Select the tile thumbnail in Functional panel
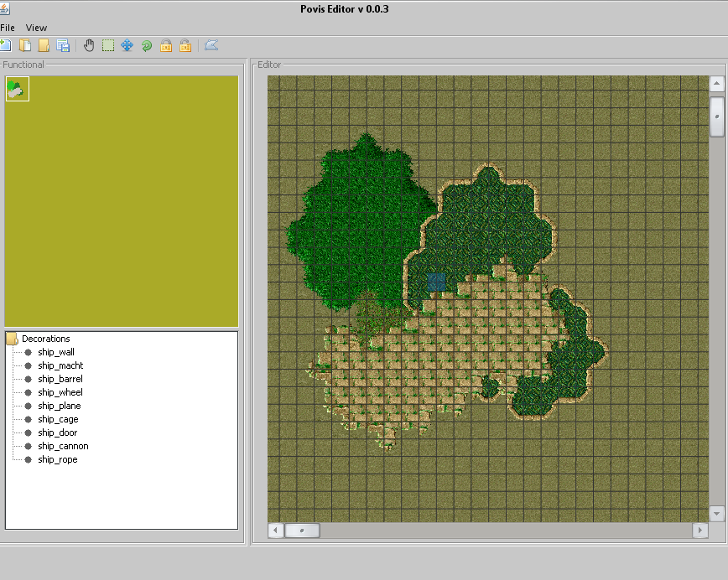This screenshot has width=728, height=580. coord(18,89)
